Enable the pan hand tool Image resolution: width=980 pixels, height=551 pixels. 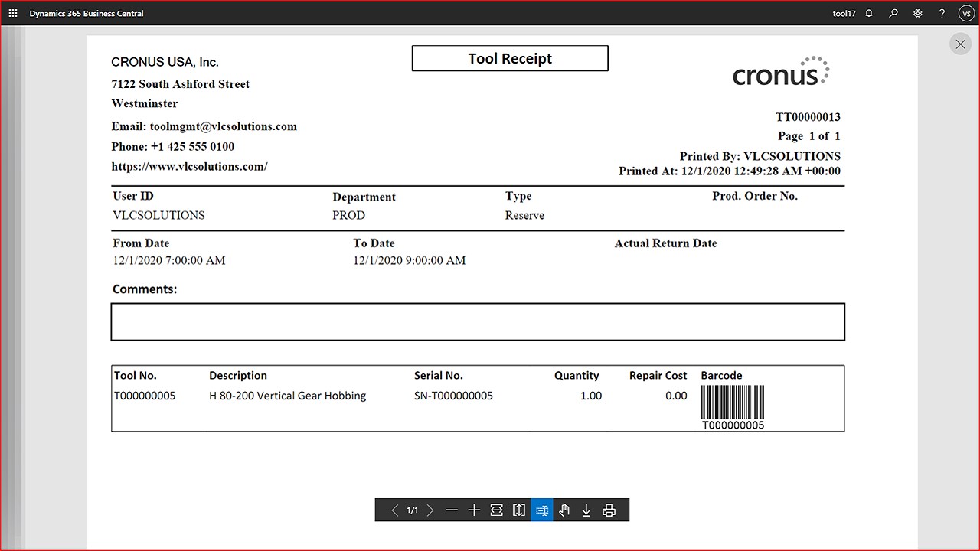tap(564, 510)
